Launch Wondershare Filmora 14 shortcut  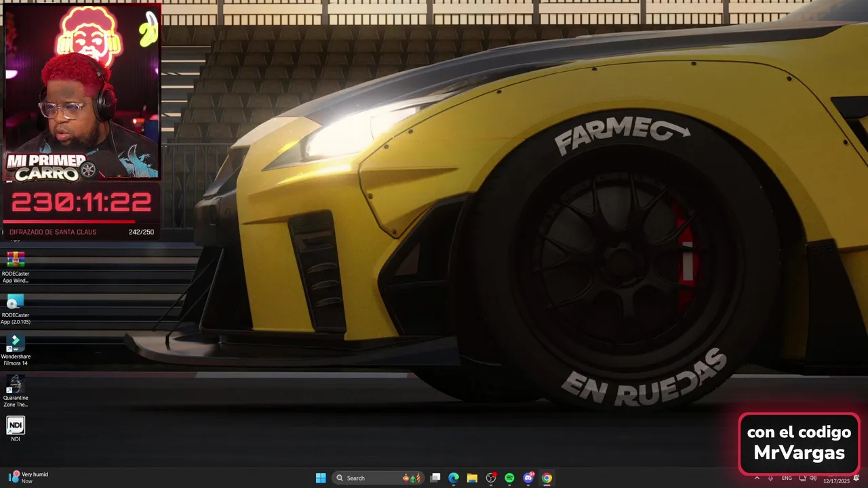tap(16, 350)
